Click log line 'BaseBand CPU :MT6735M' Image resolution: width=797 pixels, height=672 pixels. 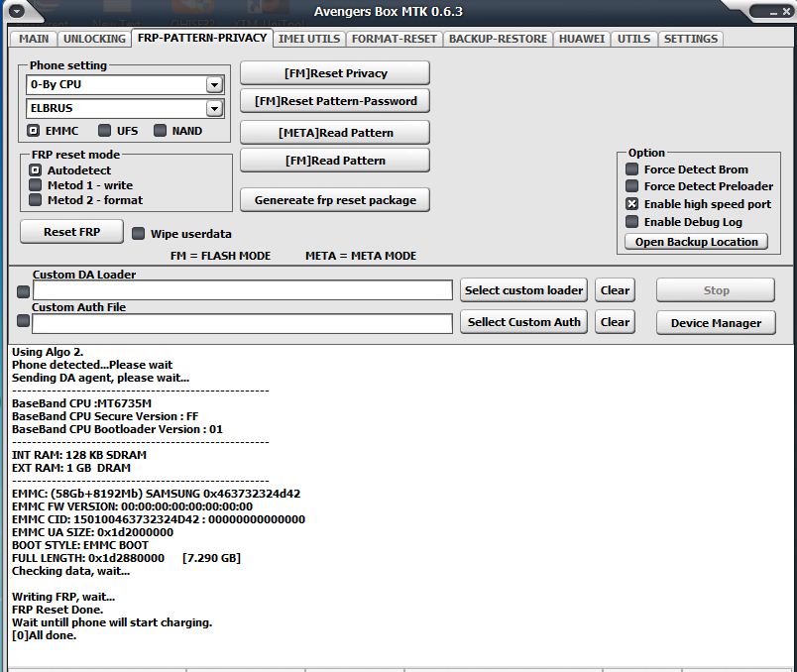coord(82,403)
